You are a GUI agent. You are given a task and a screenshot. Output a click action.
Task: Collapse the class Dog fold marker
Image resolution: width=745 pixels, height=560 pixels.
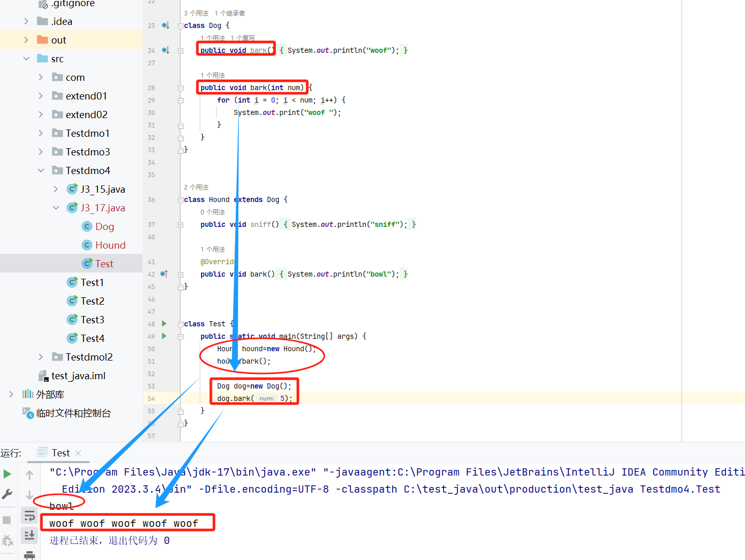(180, 26)
